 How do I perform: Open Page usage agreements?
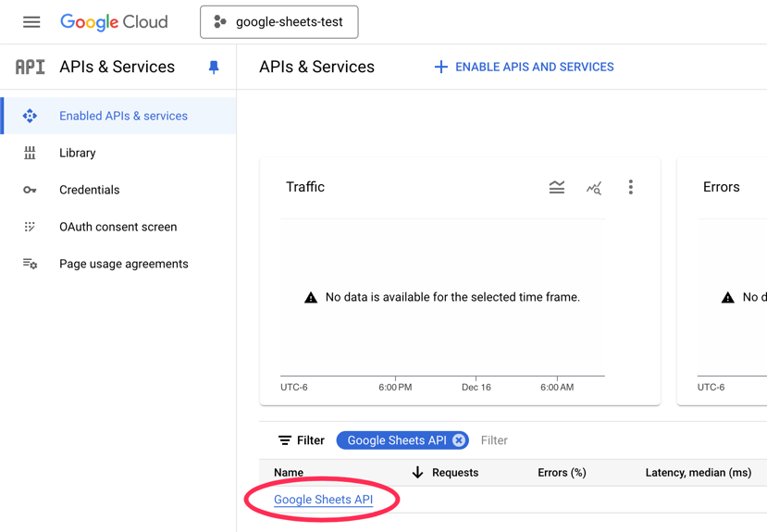click(123, 264)
